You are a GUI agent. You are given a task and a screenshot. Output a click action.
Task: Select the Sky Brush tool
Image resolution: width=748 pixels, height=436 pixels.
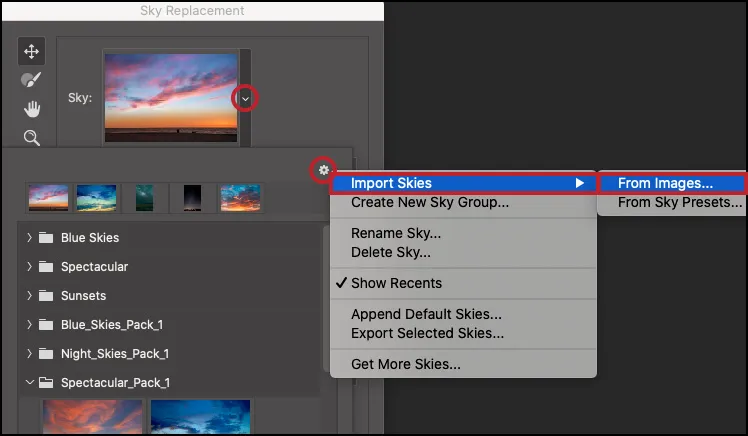31,80
